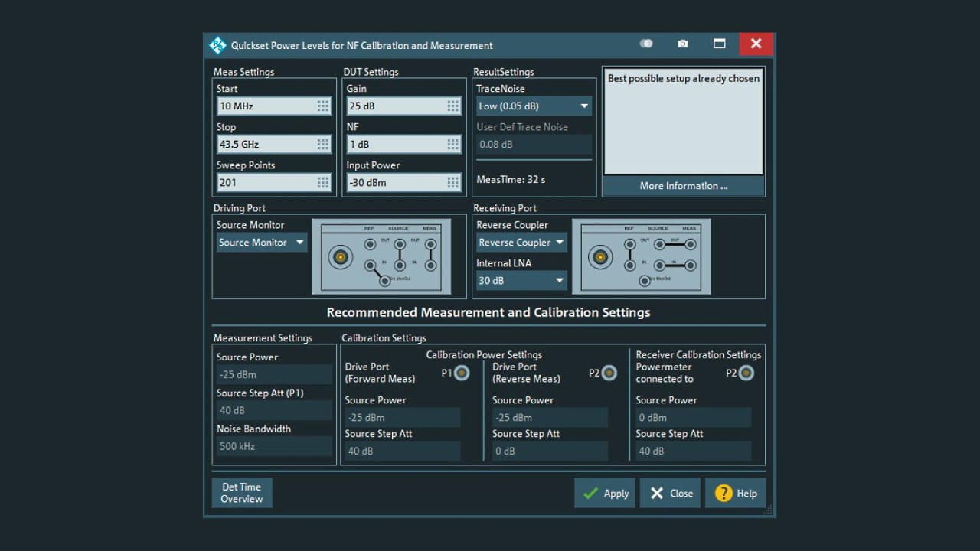Open the TraceNoise dropdown
This screenshot has width=980, height=551.
(534, 106)
